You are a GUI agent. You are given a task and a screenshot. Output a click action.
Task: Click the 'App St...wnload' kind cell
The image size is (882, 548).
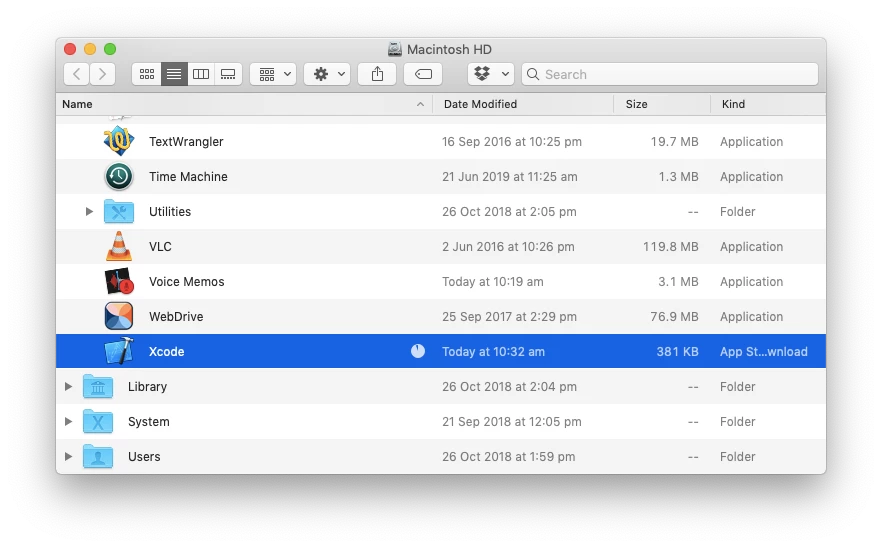click(764, 352)
